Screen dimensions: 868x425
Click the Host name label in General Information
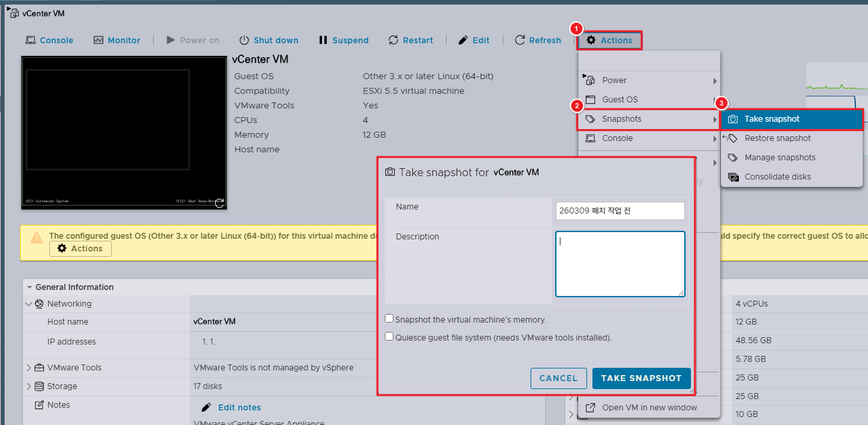[x=68, y=322]
